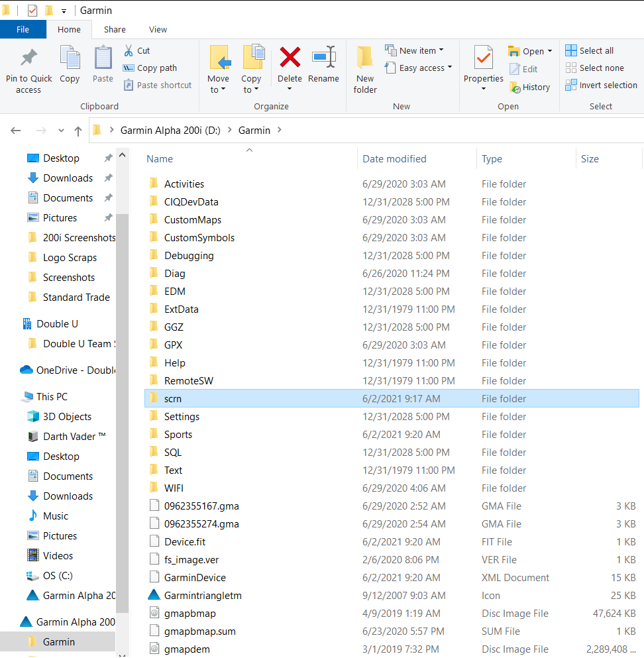The height and width of the screenshot is (658, 644).
Task: Click the red Delete icon
Action: (x=290, y=58)
